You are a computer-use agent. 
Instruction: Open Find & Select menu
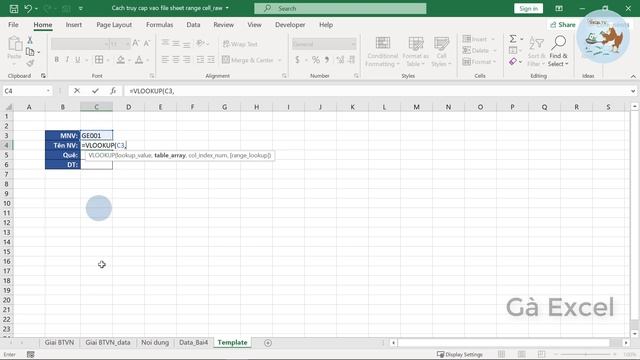coord(558,52)
